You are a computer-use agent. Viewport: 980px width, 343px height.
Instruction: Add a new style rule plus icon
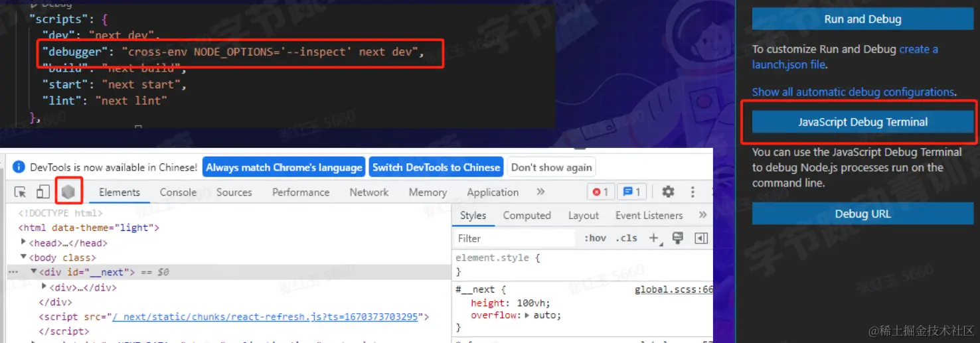pyautogui.click(x=655, y=238)
